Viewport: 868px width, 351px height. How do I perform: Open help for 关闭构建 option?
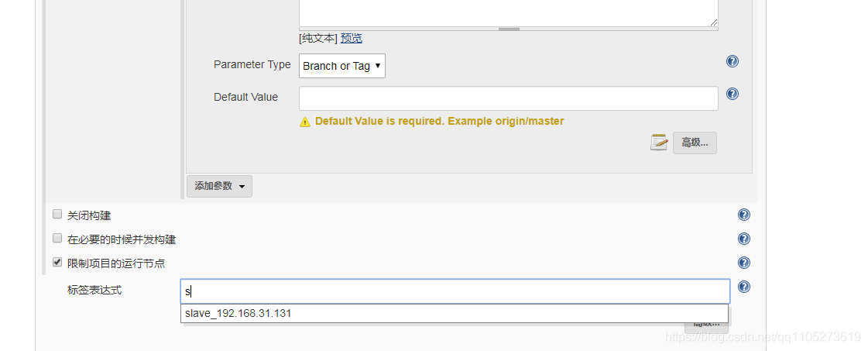click(744, 215)
